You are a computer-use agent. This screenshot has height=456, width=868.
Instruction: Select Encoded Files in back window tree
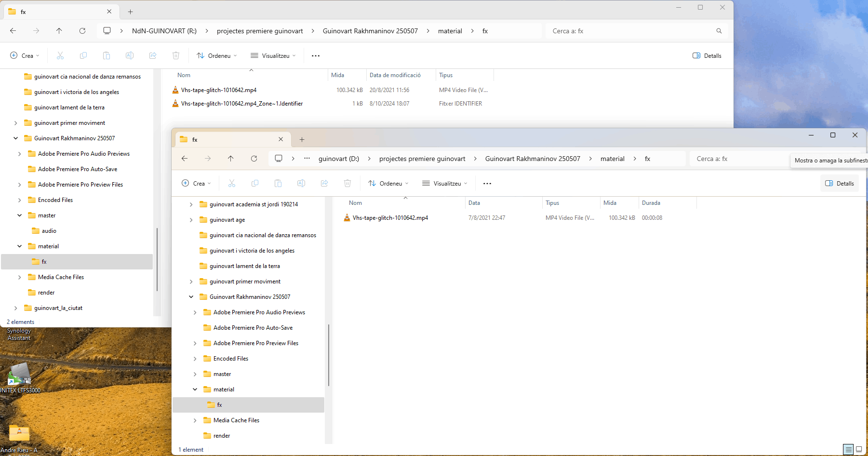tap(55, 200)
